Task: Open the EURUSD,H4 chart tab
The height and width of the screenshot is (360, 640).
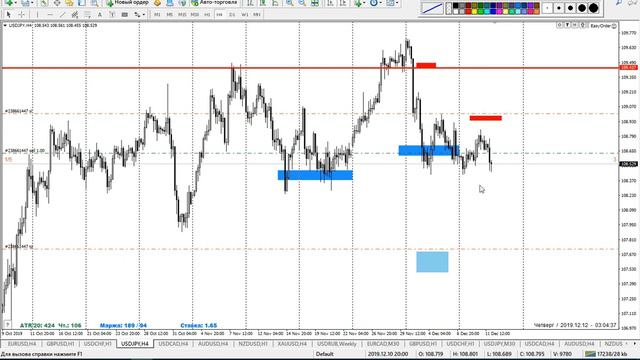Action: point(22,344)
